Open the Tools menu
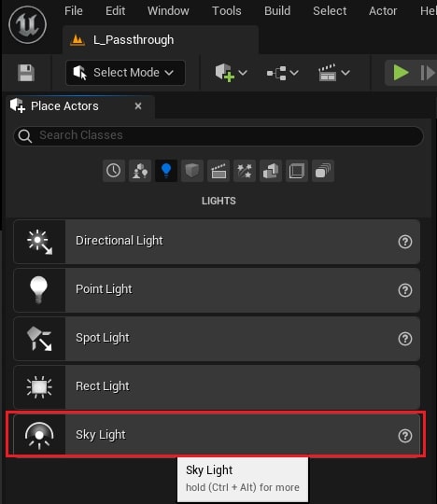This screenshot has width=437, height=504. tap(227, 11)
